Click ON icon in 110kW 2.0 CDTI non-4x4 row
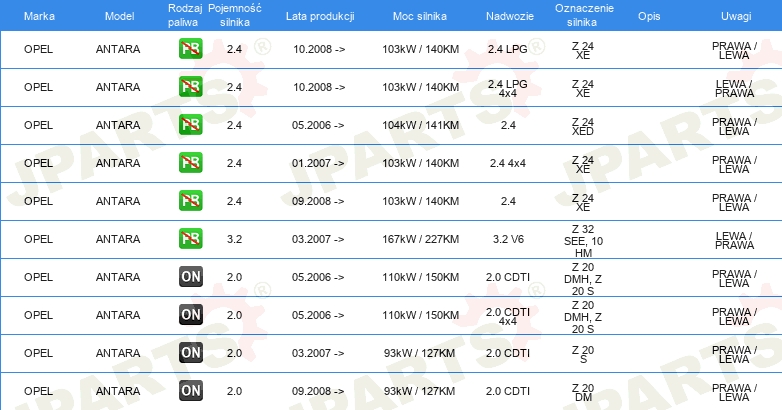Viewport: 782px width, 410px height. (x=191, y=277)
